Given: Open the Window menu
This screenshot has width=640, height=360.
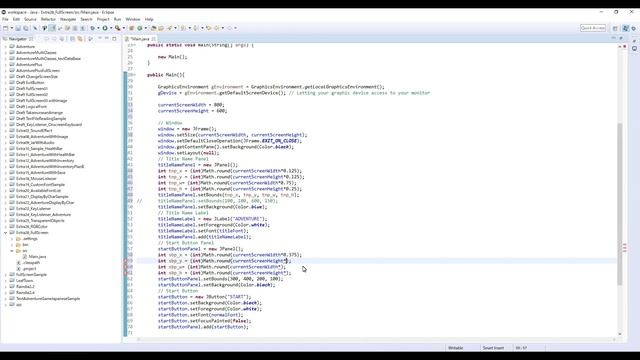Looking at the screenshot, I should [133, 19].
